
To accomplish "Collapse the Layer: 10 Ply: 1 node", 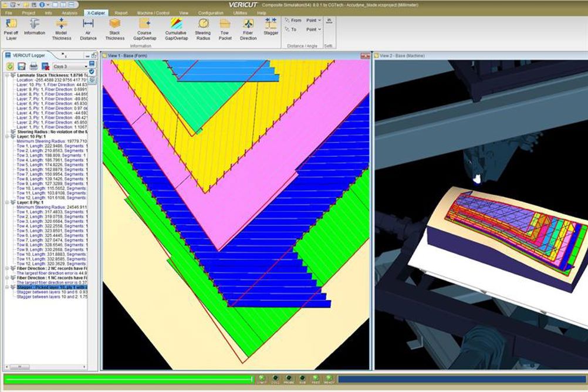I will 7,137.
